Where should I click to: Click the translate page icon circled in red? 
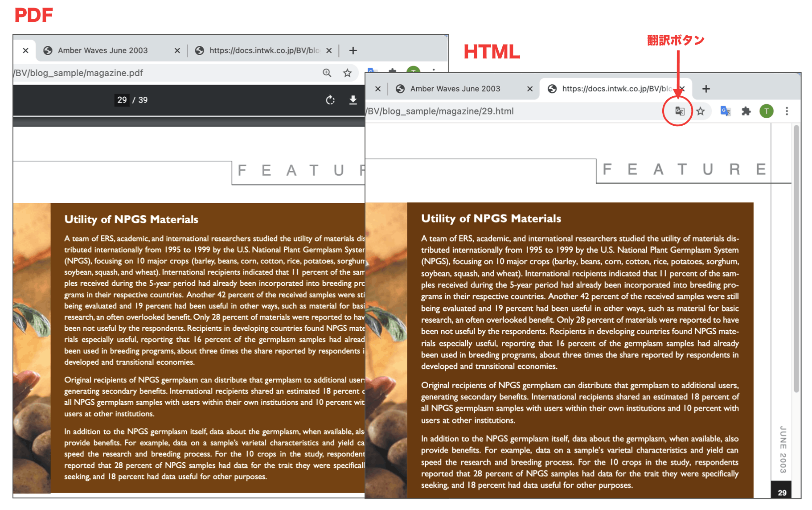[679, 111]
